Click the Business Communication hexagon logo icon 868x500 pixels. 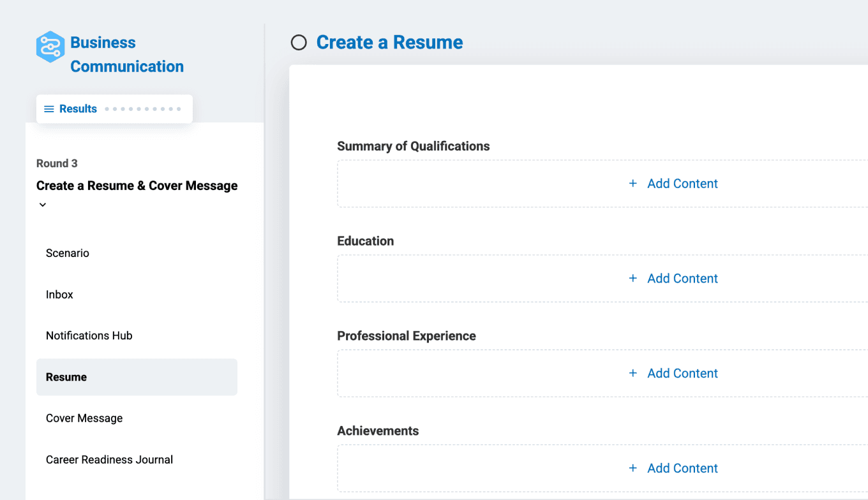[50, 47]
